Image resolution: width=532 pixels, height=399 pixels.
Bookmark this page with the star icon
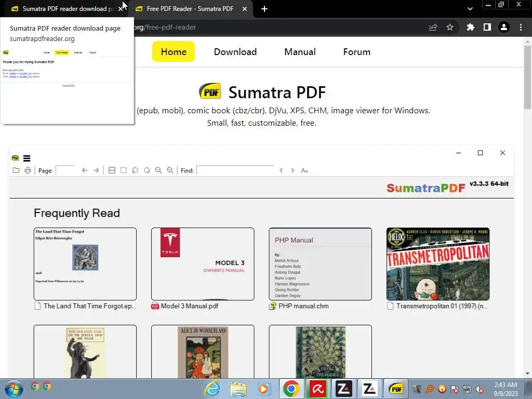pyautogui.click(x=450, y=27)
